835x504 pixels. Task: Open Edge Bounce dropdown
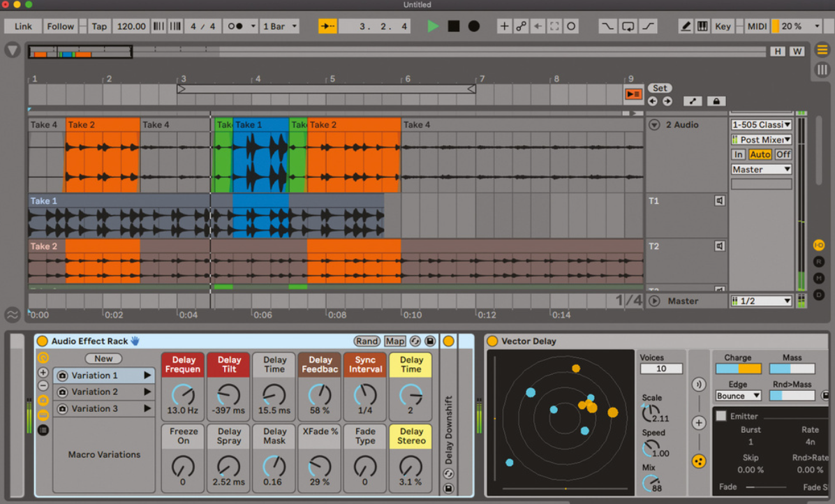tap(738, 396)
